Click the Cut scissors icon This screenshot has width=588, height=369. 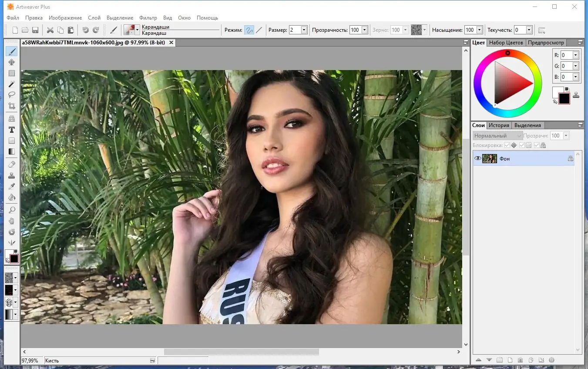tap(50, 30)
